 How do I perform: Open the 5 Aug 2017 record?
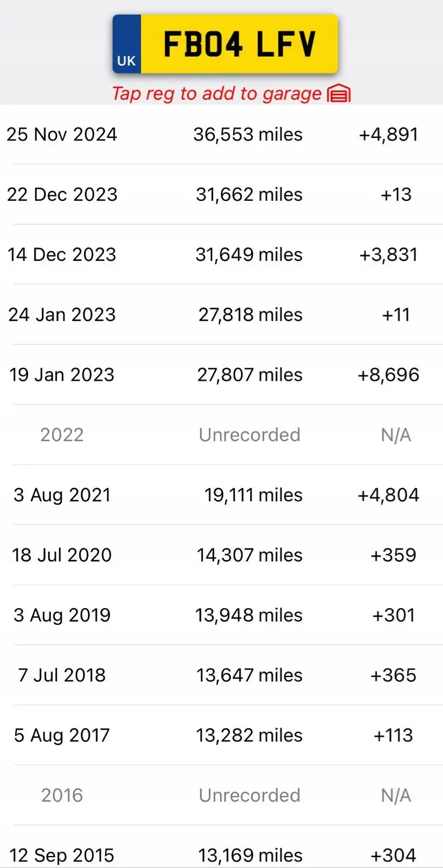62,736
